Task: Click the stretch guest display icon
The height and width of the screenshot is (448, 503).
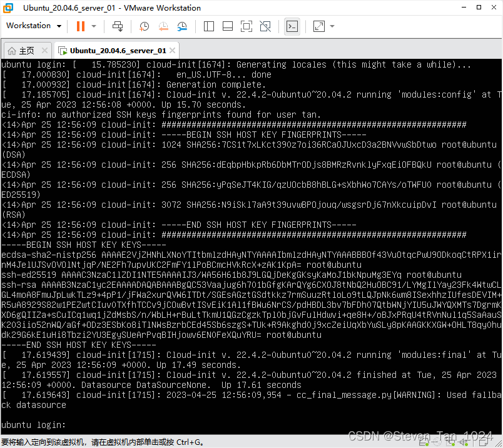Action: pos(319,26)
